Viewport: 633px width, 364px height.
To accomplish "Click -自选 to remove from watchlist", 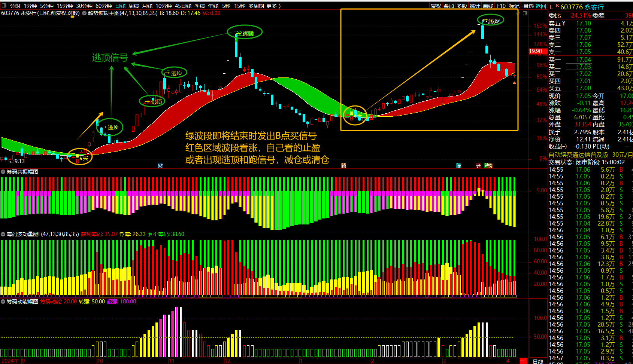I will 528,6.
